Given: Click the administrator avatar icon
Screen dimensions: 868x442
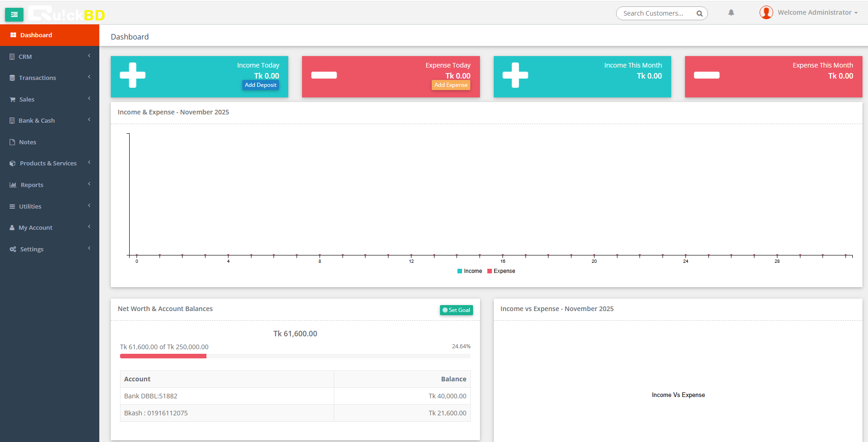Looking at the screenshot, I should click(766, 12).
